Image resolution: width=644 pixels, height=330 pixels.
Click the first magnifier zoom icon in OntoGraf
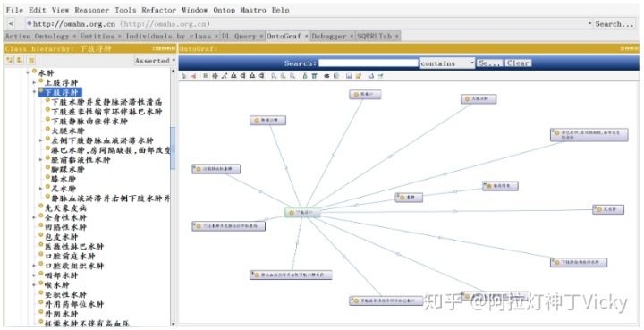(x=274, y=76)
